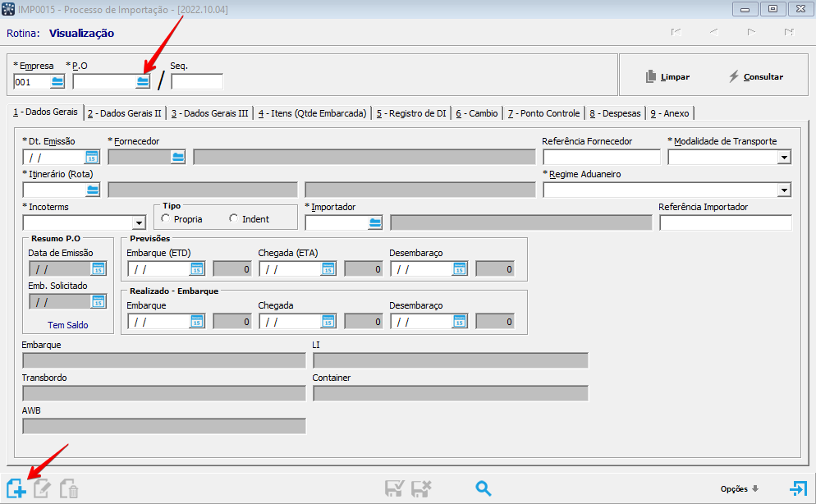Open the 8 - Despesas tab
Image resolution: width=816 pixels, height=504 pixels.
[615, 113]
